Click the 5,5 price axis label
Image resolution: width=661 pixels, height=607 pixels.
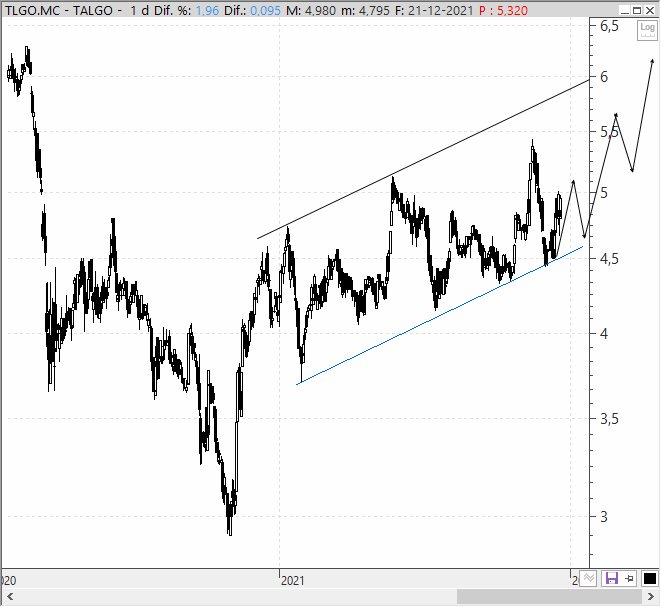[x=609, y=132]
